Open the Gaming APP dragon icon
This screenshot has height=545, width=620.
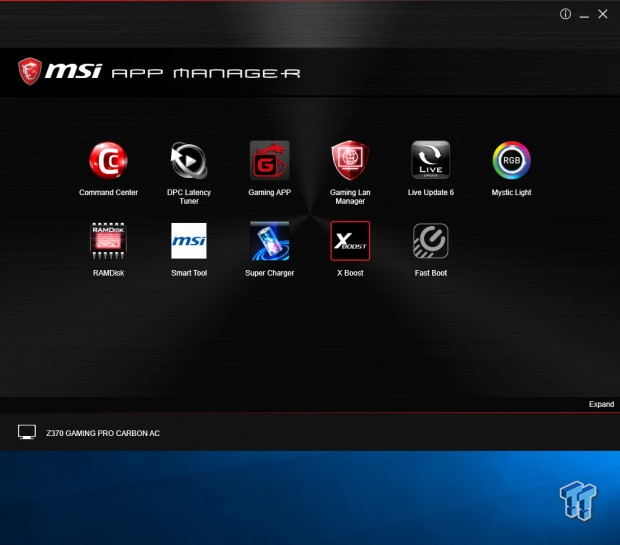click(x=270, y=160)
